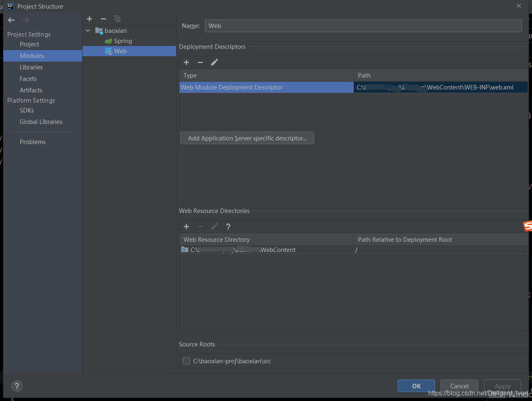Remove selected module with minus icon
This screenshot has height=401, width=532.
tap(103, 19)
